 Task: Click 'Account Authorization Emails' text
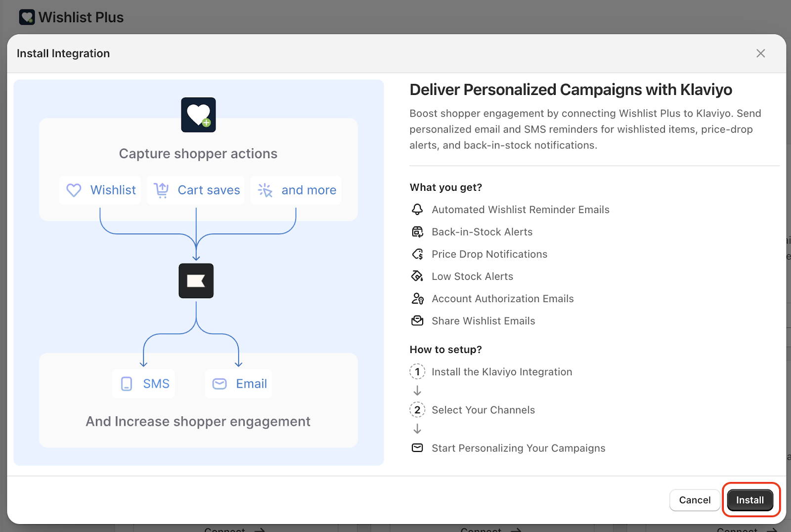pyautogui.click(x=503, y=299)
